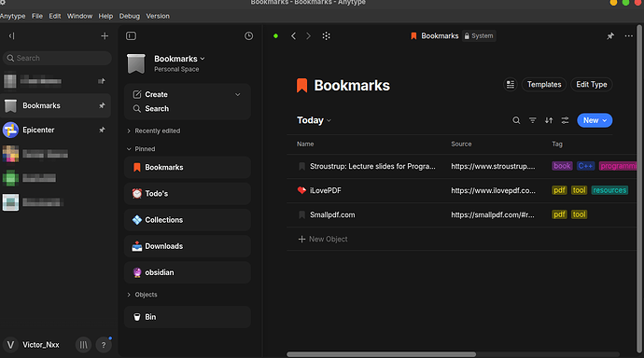The height and width of the screenshot is (358, 644).
Task: Open the Debug menu
Action: tap(130, 16)
